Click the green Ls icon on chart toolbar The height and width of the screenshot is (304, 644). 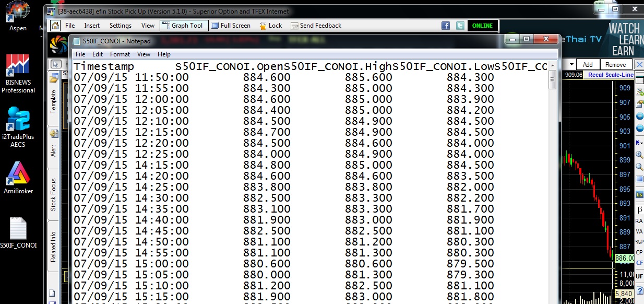(x=639, y=194)
